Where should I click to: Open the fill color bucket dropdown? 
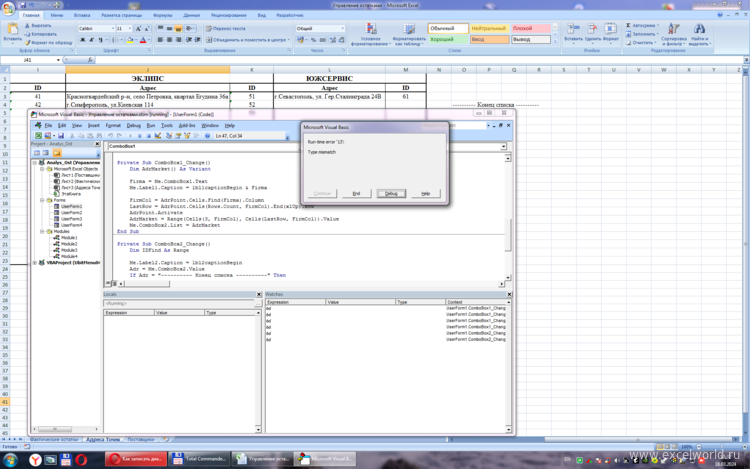[136, 40]
